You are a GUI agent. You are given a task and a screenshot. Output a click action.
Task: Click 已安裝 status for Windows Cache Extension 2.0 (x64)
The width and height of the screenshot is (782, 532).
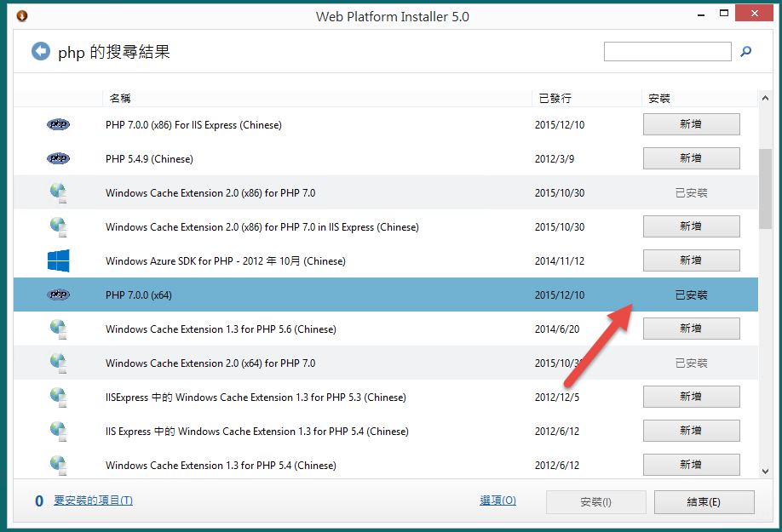point(691,363)
